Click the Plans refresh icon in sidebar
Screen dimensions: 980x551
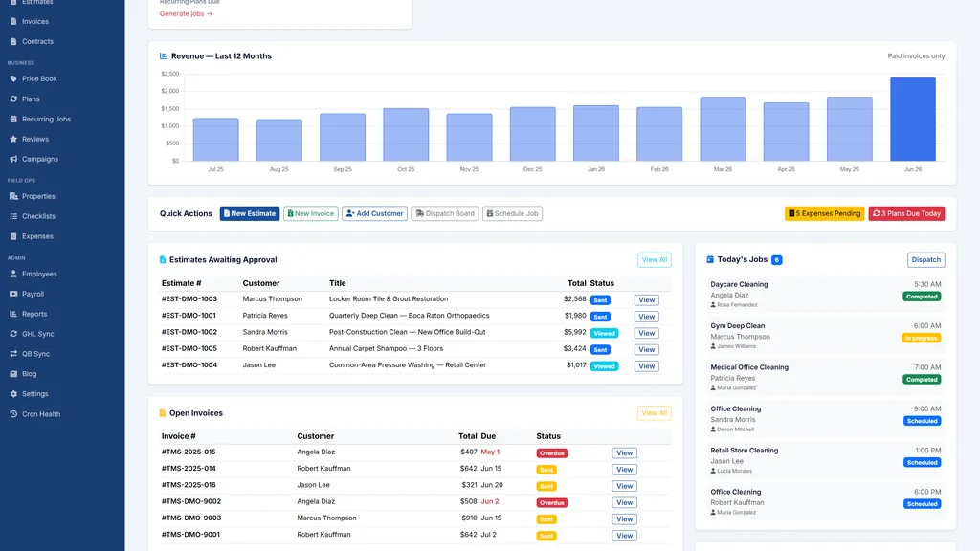[x=13, y=99]
